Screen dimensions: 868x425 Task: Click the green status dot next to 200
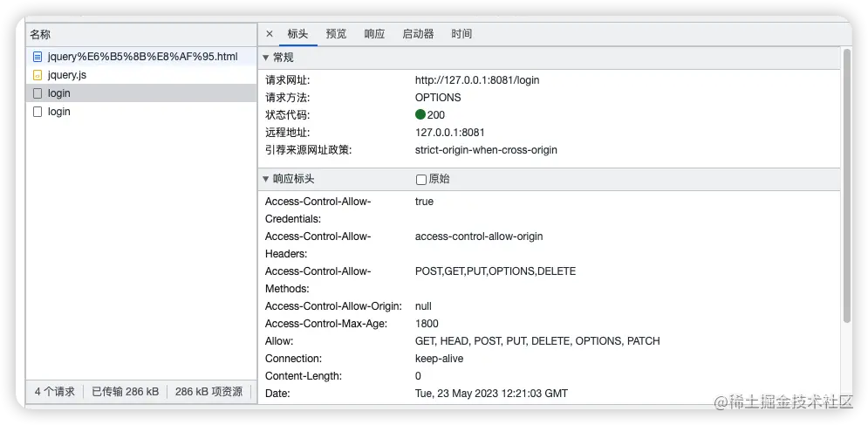point(420,114)
